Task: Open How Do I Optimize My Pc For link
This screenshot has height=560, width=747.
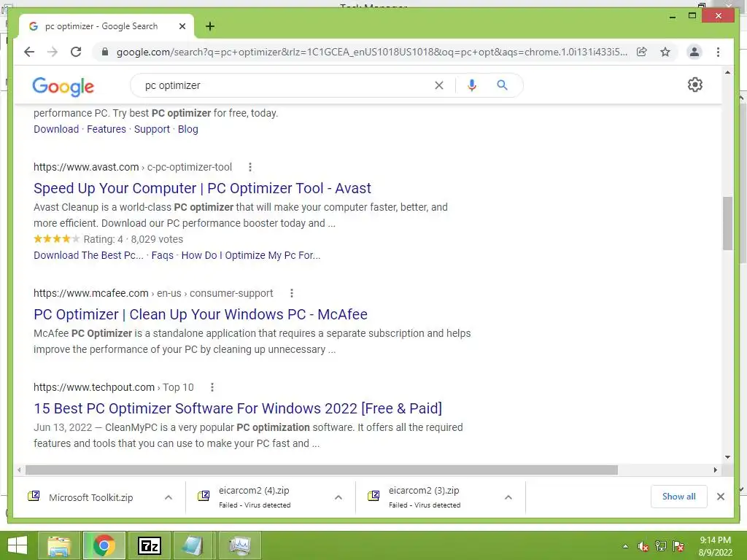Action: pyautogui.click(x=251, y=255)
